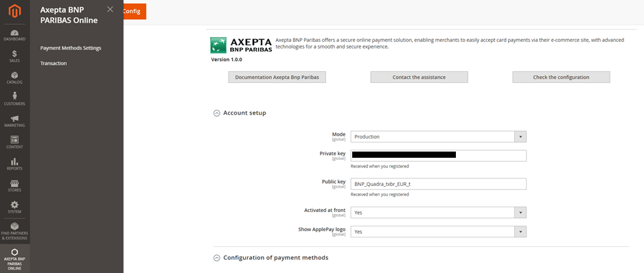The image size is (644, 273).
Task: Open the Mode dropdown showing Production
Action: 438,136
